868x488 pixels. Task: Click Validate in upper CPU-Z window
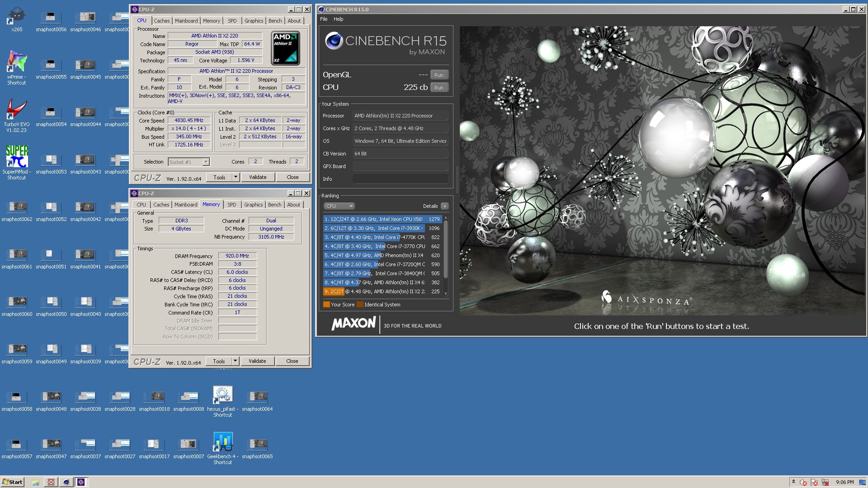click(258, 178)
